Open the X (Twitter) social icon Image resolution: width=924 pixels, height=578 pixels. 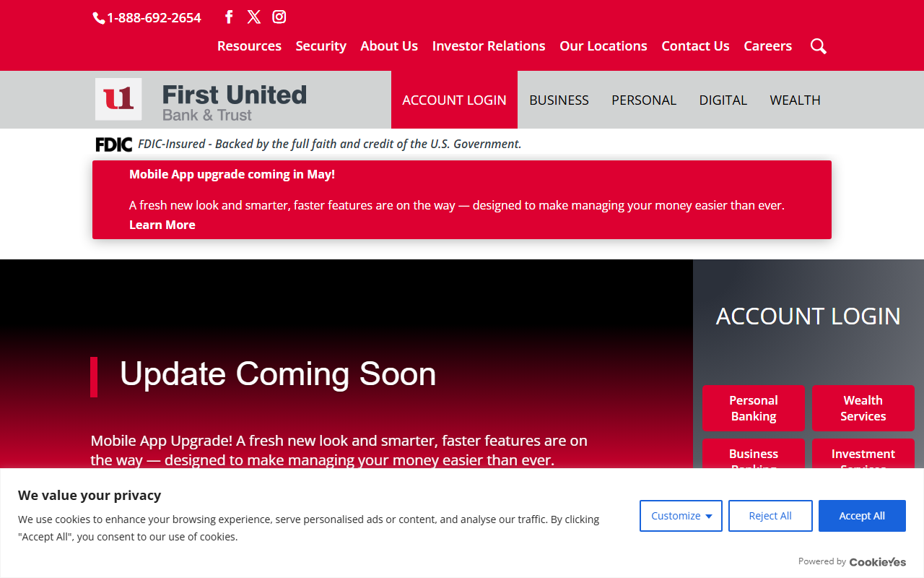[254, 17]
